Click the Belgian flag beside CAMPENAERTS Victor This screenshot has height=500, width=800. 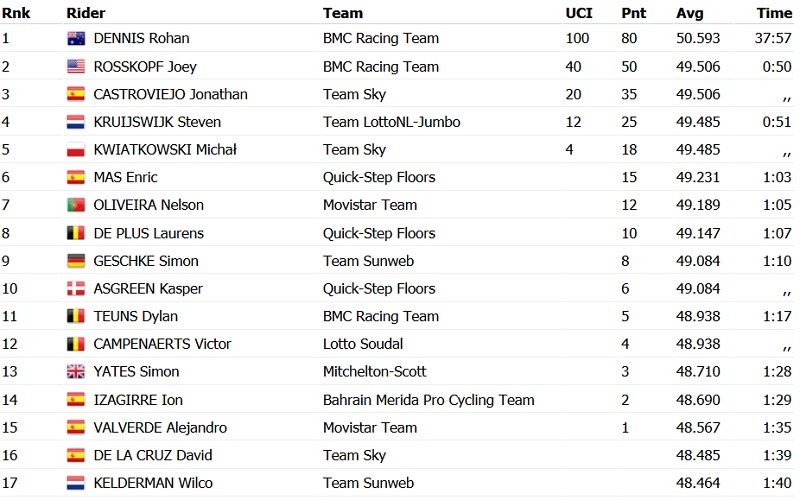pyautogui.click(x=75, y=344)
